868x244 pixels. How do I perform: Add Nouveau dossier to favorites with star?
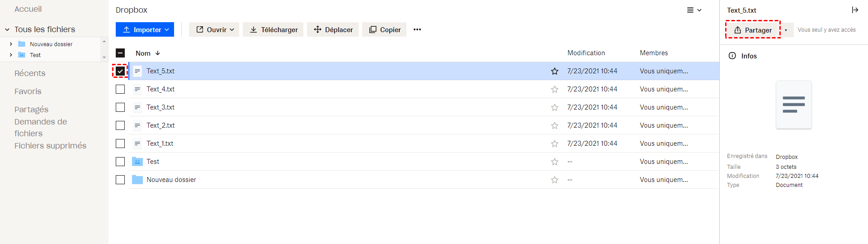(x=554, y=180)
